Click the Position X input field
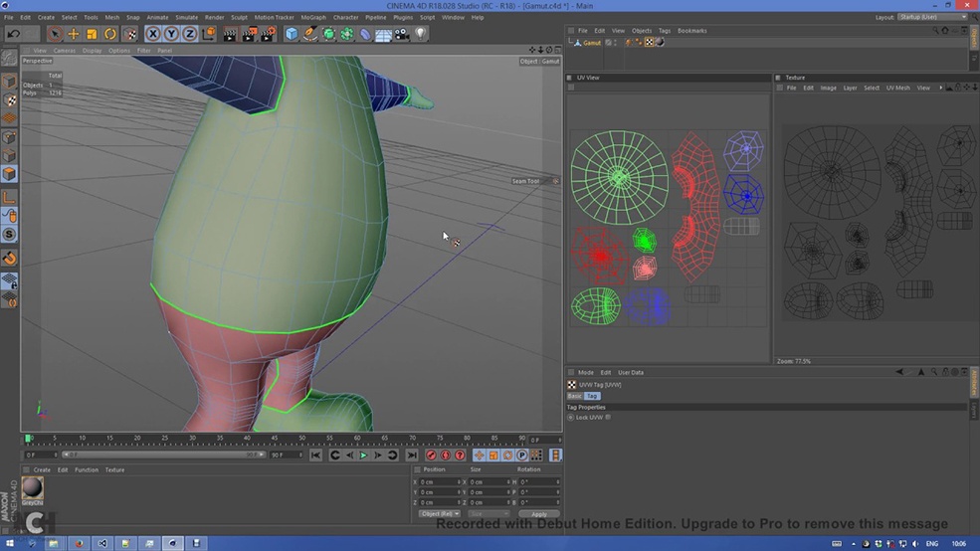This screenshot has width=980, height=551. (x=440, y=482)
